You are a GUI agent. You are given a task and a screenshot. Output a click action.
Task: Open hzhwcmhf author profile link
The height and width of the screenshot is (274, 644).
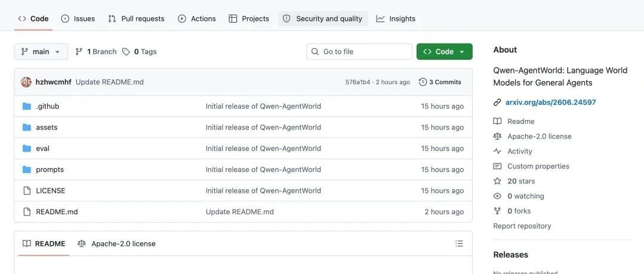53,82
